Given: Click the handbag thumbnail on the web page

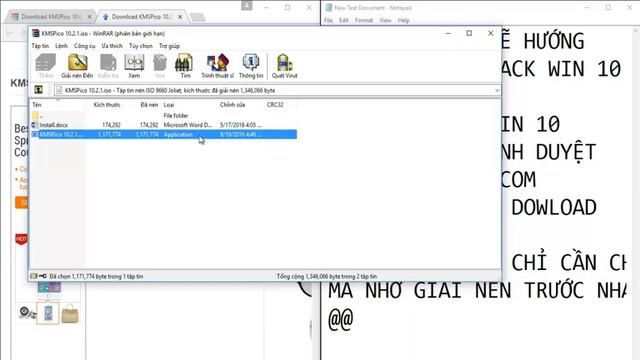Looking at the screenshot, I should coord(70,313).
